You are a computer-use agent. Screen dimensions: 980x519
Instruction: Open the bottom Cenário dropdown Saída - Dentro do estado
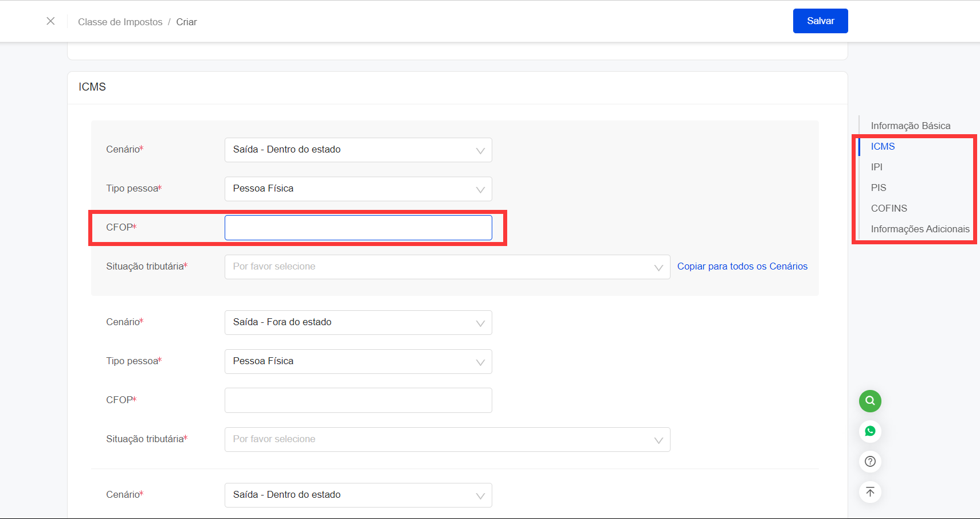click(x=358, y=495)
